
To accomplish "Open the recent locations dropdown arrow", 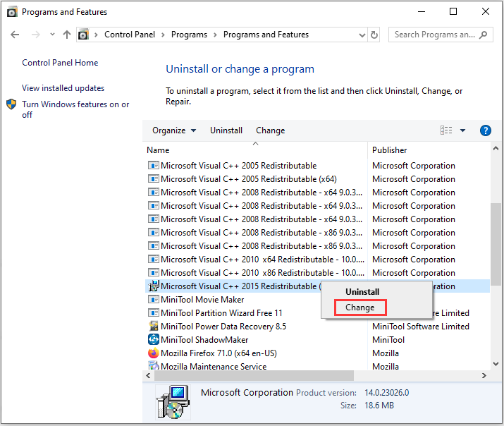I will 52,34.
